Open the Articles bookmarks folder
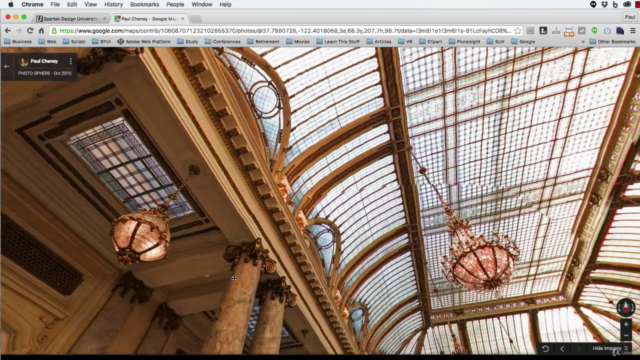The height and width of the screenshot is (360, 640). click(379, 42)
